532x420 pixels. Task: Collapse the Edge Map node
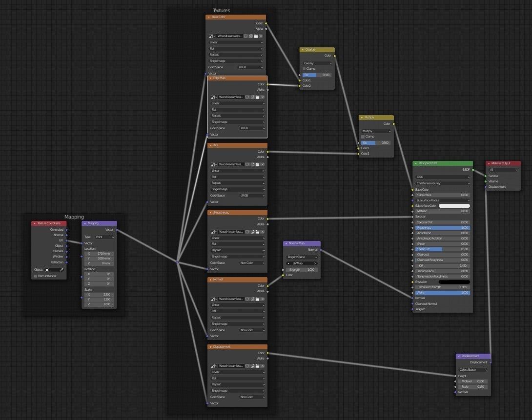211,79
